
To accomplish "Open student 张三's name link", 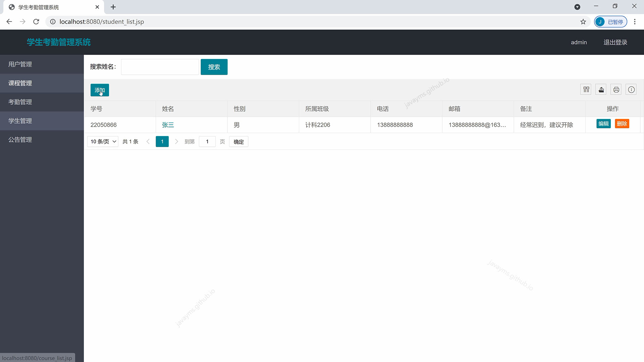I will pyautogui.click(x=168, y=125).
